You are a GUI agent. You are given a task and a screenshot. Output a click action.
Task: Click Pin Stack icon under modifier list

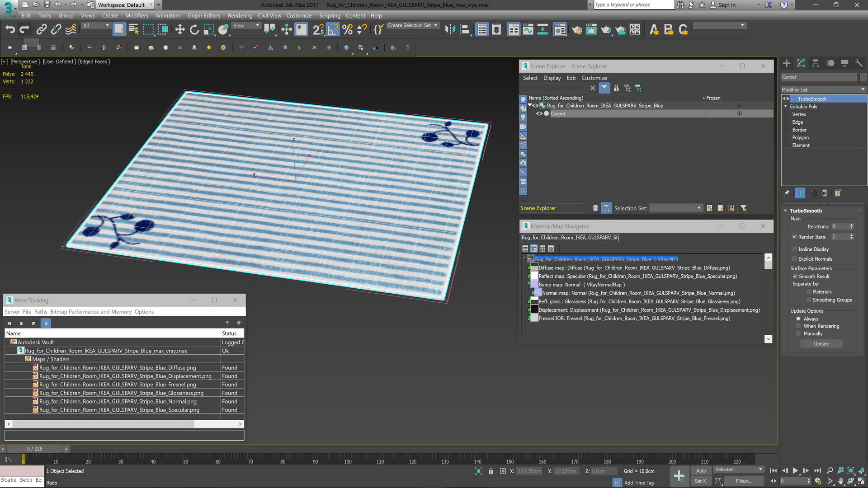pyautogui.click(x=787, y=193)
